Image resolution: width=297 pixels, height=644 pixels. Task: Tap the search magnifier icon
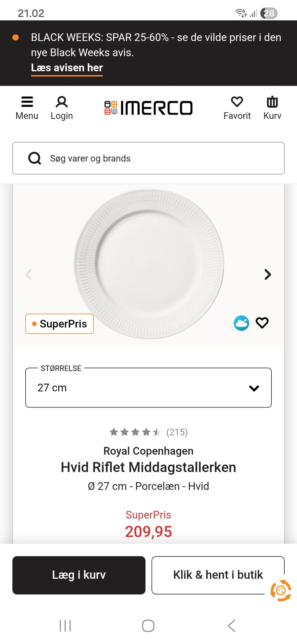coord(35,158)
